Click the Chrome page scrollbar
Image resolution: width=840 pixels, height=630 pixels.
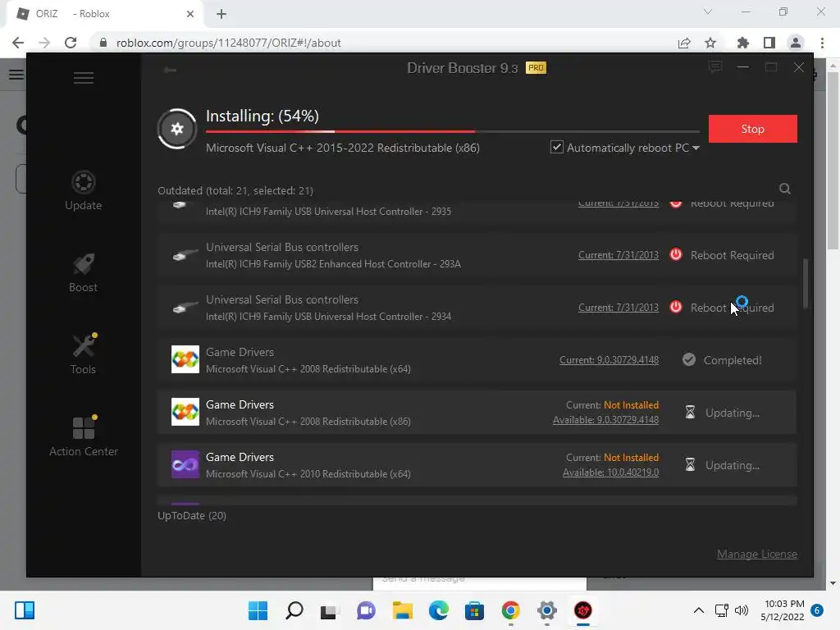[x=833, y=160]
